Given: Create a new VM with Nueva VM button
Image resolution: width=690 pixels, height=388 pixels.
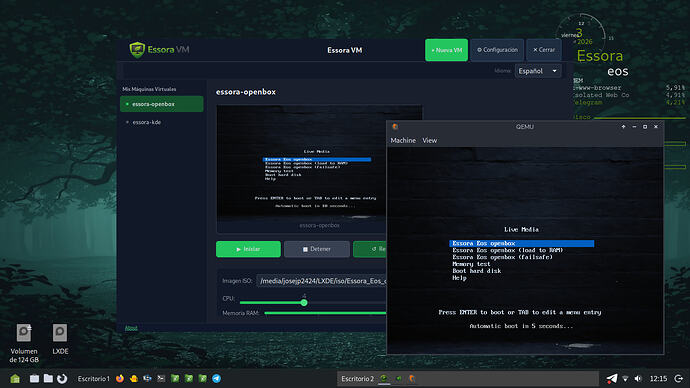Looking at the screenshot, I should coord(446,50).
